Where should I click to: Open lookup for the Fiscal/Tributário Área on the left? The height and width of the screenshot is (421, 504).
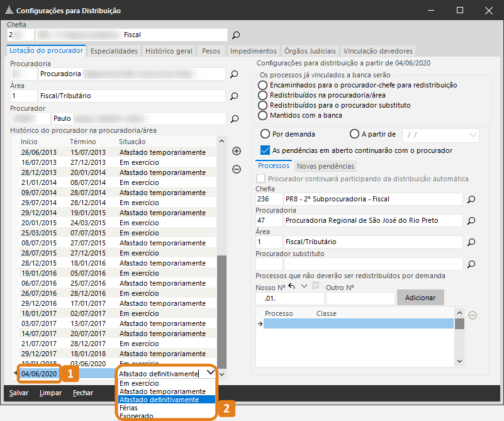234,96
